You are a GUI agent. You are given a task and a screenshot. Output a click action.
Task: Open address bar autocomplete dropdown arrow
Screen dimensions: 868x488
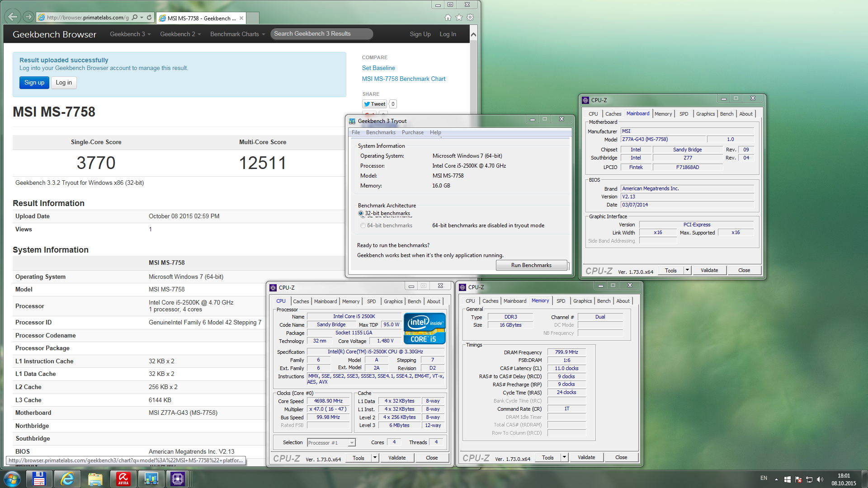click(x=142, y=18)
